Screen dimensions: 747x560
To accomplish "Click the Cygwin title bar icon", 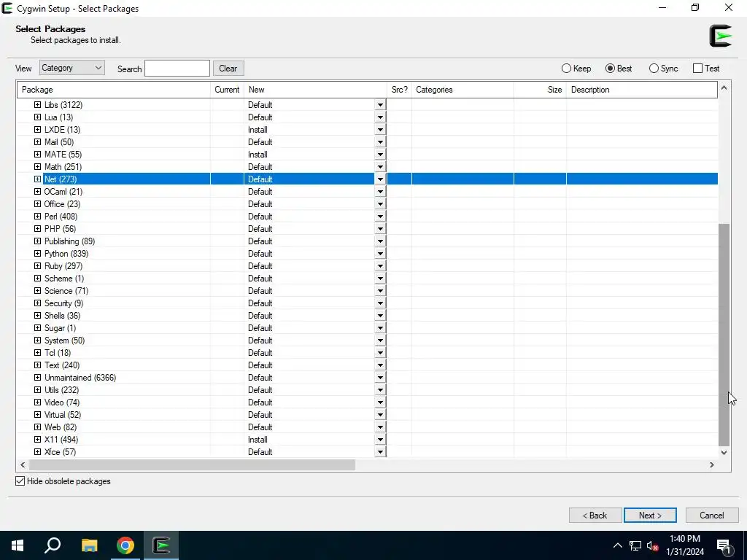I will click(7, 8).
